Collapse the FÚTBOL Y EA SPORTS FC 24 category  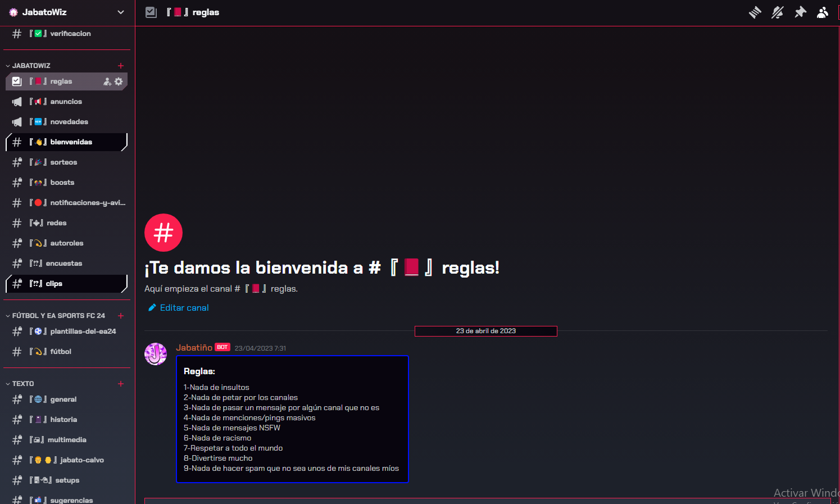pyautogui.click(x=8, y=315)
